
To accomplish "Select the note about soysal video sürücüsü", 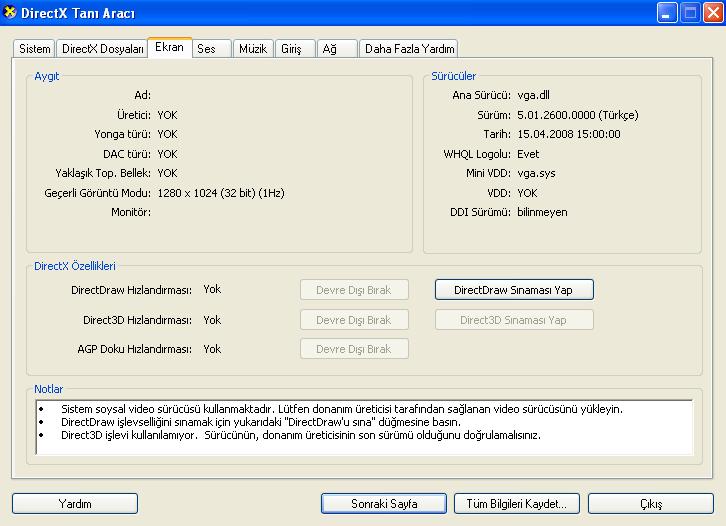I will (x=342, y=409).
